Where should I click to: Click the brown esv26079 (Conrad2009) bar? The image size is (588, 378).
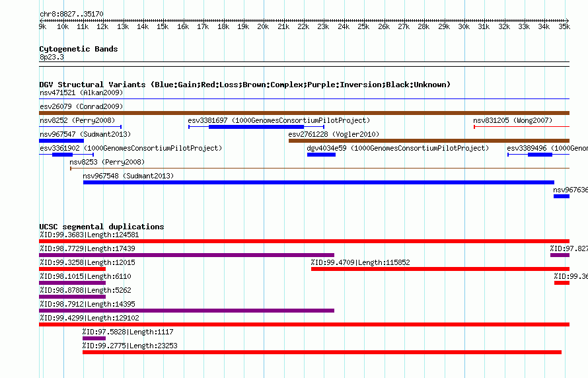coord(304,113)
